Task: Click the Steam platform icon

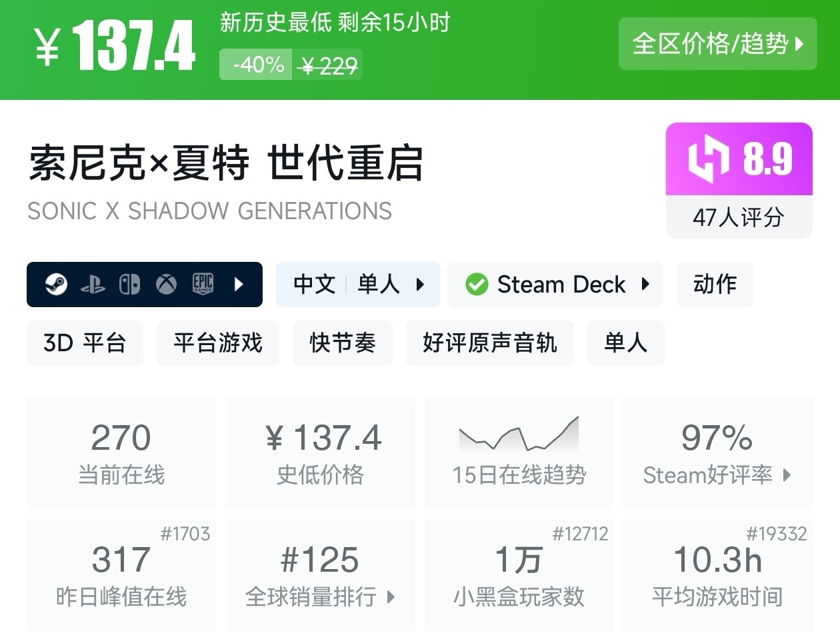Action: 56,285
